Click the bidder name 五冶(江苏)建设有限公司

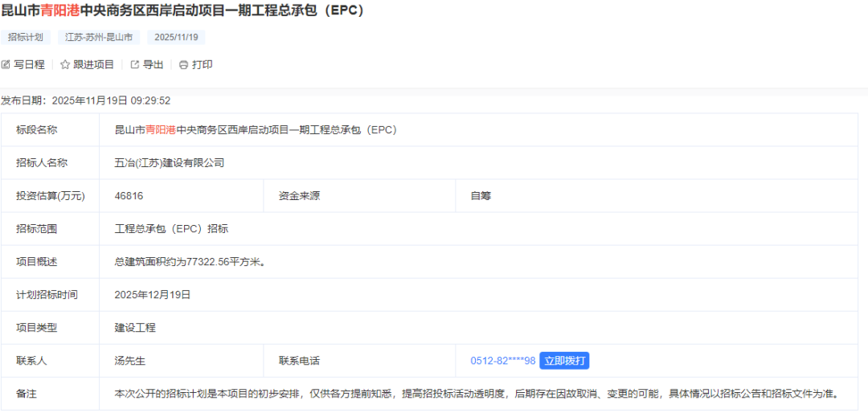click(x=170, y=162)
